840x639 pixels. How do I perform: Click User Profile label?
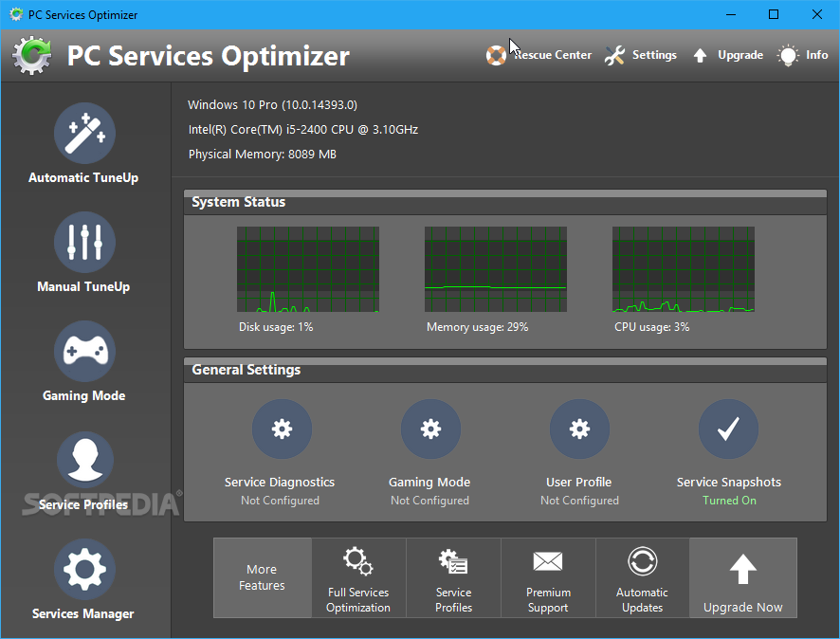pos(579,483)
